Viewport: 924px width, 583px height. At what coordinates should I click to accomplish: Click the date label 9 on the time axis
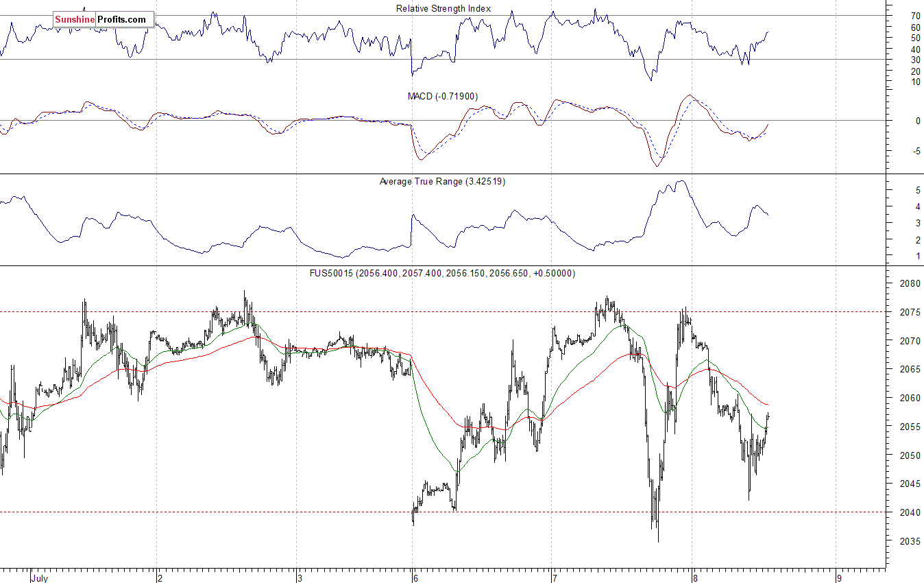839,578
